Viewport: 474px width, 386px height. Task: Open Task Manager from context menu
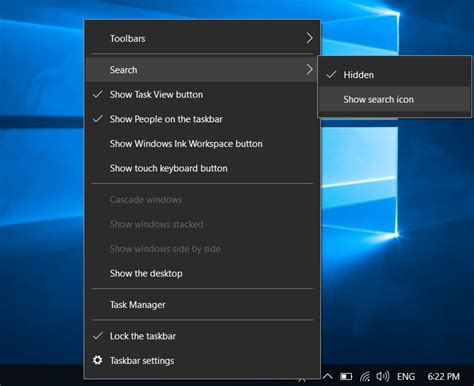[202, 305]
